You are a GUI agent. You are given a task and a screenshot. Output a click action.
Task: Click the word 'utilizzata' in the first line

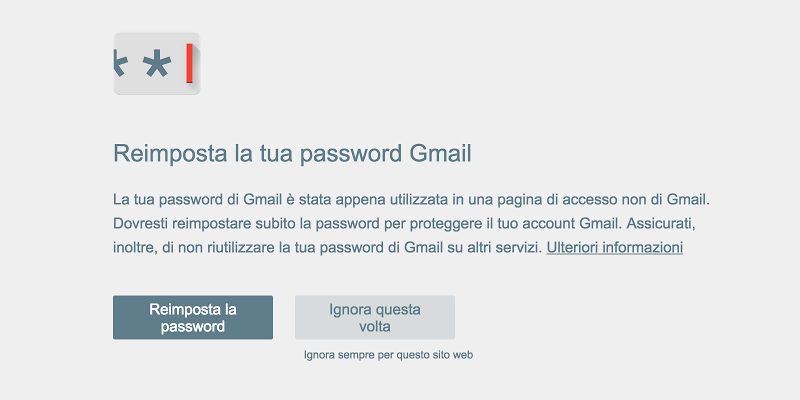419,199
